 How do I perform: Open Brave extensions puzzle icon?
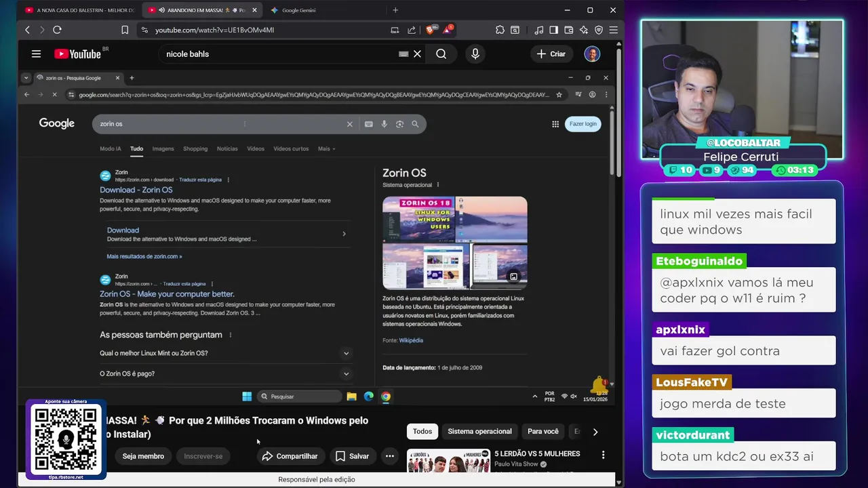[x=500, y=30]
